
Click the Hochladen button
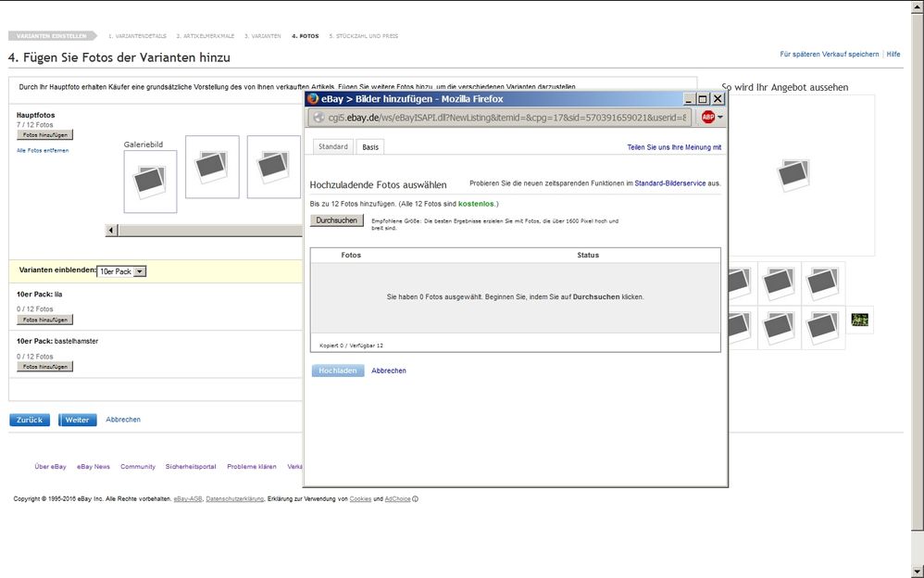coord(337,371)
